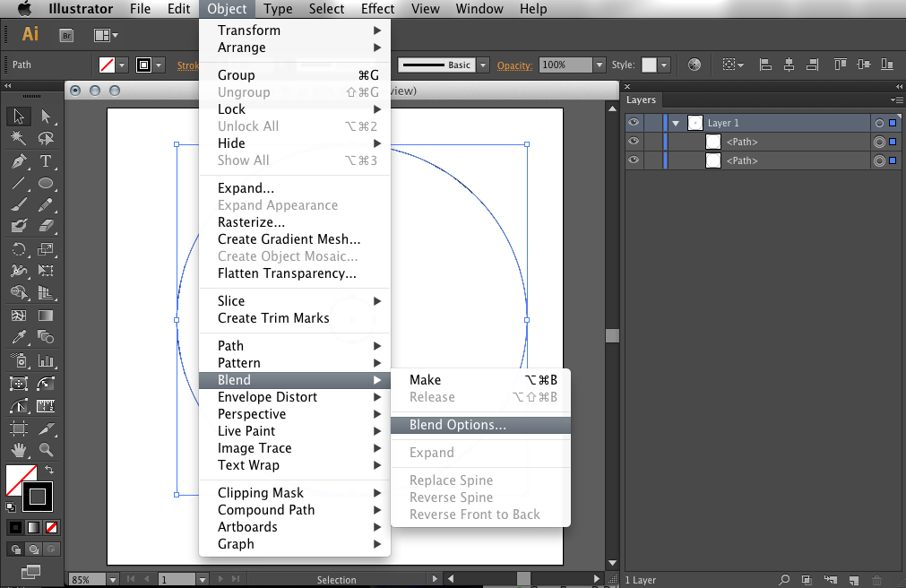Click target circle for Layer 1
Viewport: 906px width, 588px height.
coord(879,123)
